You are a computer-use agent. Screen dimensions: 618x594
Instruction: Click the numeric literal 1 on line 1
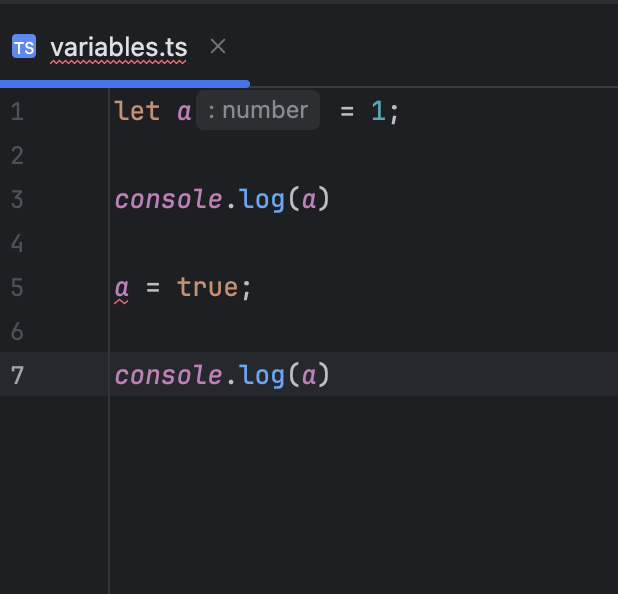tap(378, 111)
